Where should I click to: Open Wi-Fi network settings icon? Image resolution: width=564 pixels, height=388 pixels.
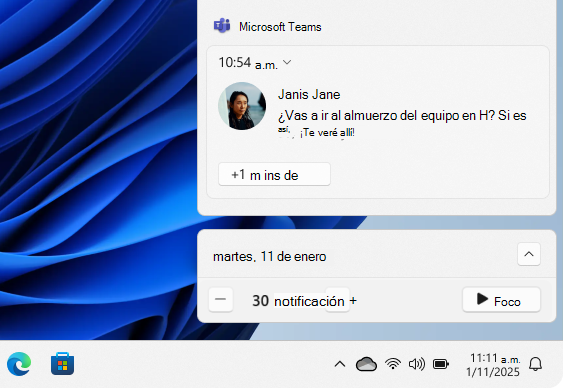click(393, 364)
